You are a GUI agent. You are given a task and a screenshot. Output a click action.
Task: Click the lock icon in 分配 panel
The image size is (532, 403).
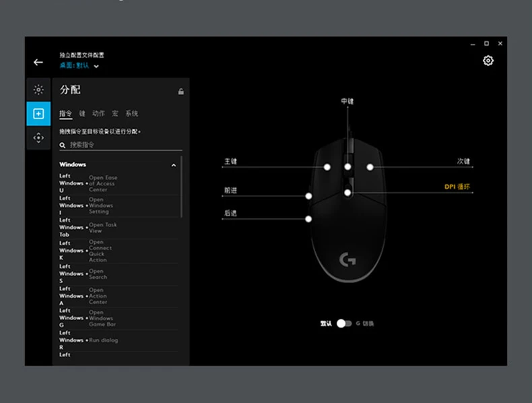181,92
